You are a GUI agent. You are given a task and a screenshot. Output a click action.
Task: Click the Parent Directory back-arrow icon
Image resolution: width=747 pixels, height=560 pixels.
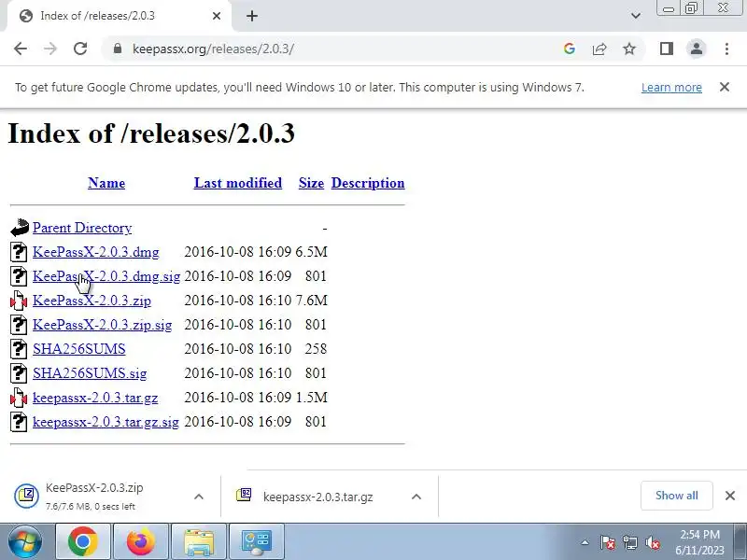point(19,228)
